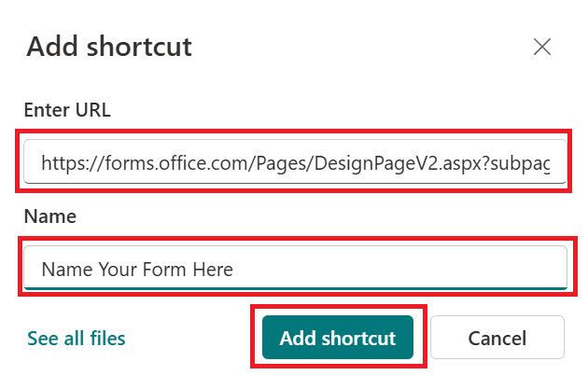The height and width of the screenshot is (389, 588).
Task: Browse files via See all files
Action: 77,338
